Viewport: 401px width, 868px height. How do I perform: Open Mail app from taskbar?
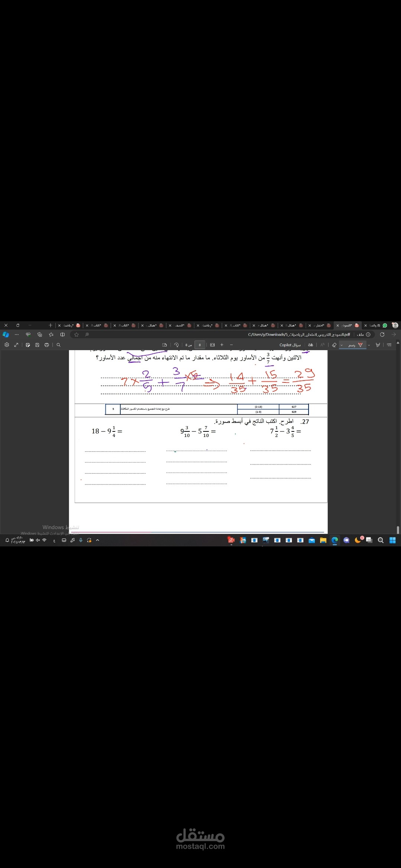[312, 540]
